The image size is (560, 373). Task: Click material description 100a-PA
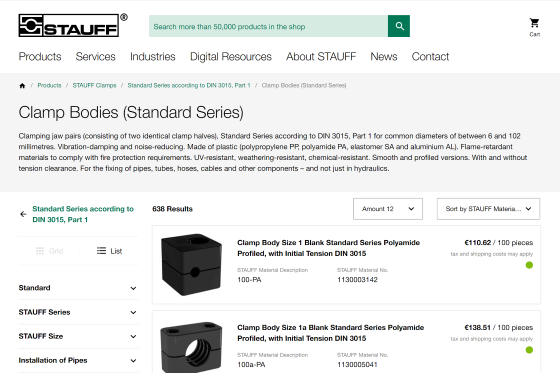point(251,365)
